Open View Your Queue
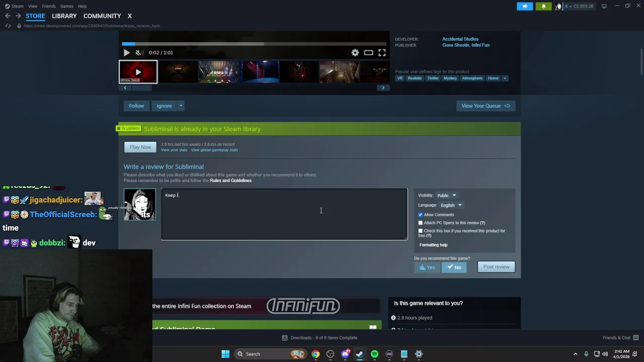The image size is (644, 362). point(486,106)
